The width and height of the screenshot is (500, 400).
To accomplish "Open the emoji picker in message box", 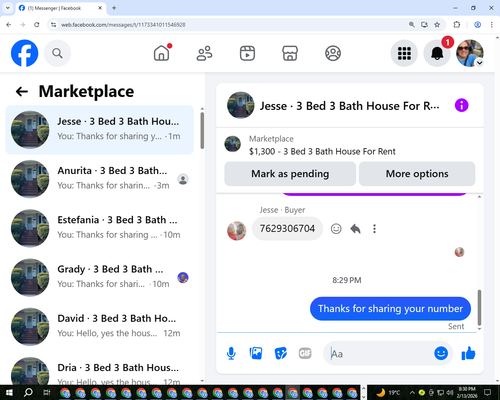I will [441, 353].
